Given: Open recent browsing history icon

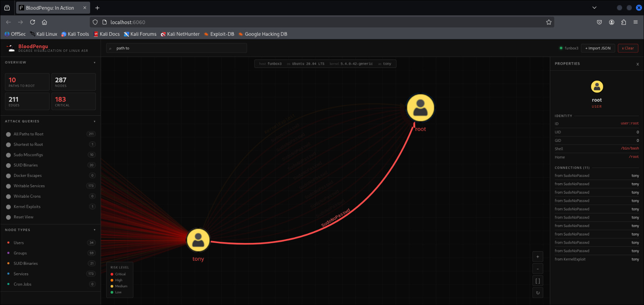Looking at the screenshot, I should pyautogui.click(x=7, y=8).
